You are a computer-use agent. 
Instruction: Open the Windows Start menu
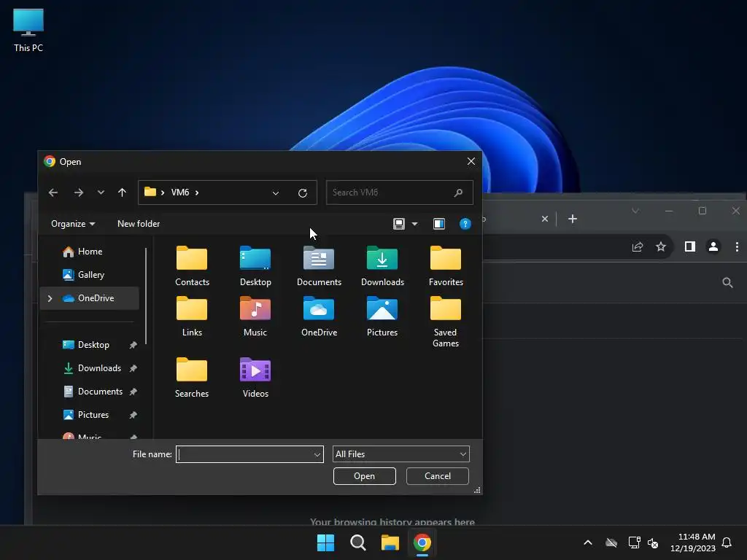pos(326,542)
